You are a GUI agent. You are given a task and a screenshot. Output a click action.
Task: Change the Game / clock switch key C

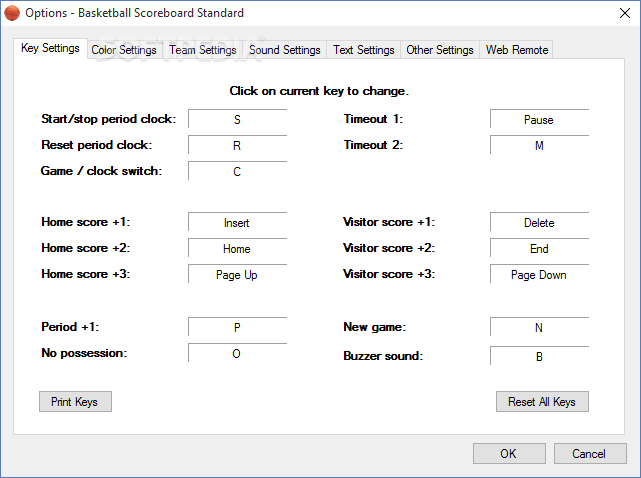[238, 171]
